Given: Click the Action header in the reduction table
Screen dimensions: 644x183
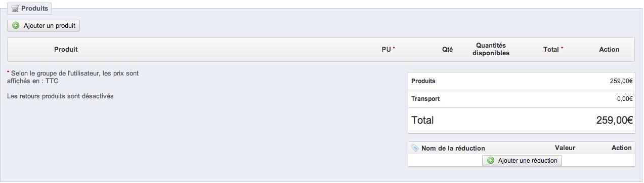Looking at the screenshot, I should [621, 148].
